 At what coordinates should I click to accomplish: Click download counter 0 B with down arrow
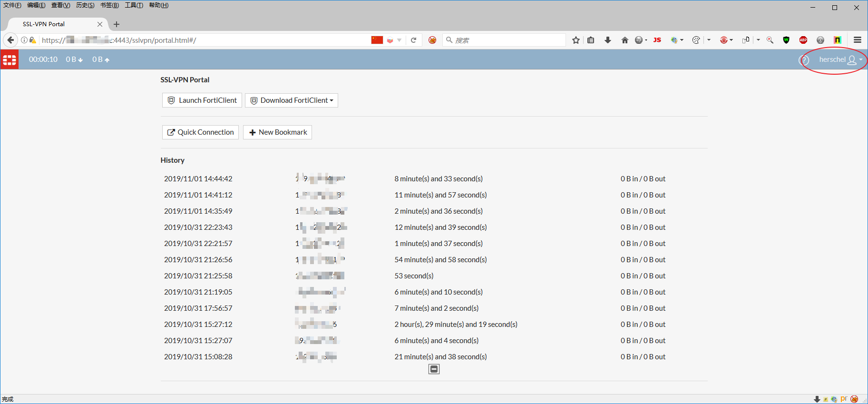point(74,59)
